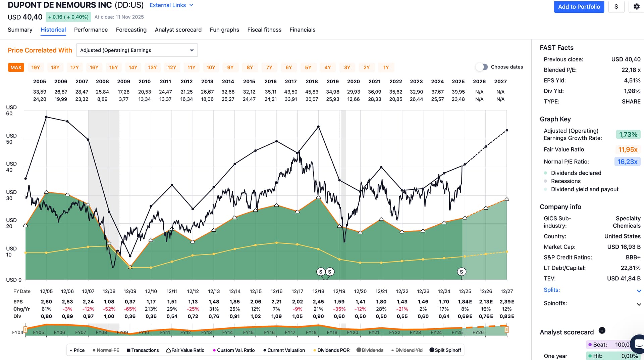Screen dimensions: 644x360
Task: Click the Analyst scorecard info icon
Action: (602, 330)
